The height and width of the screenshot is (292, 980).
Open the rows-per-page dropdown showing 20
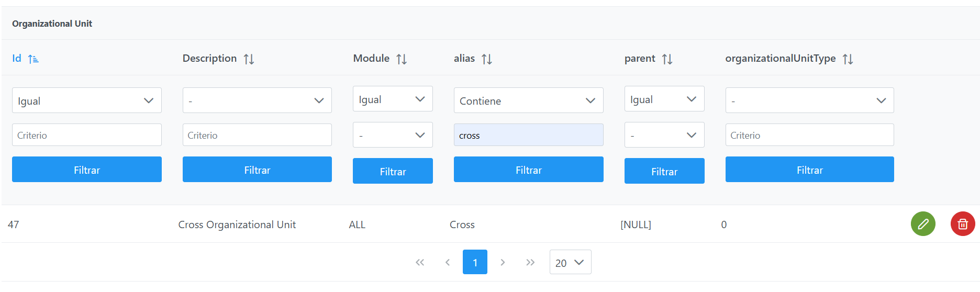pyautogui.click(x=570, y=262)
